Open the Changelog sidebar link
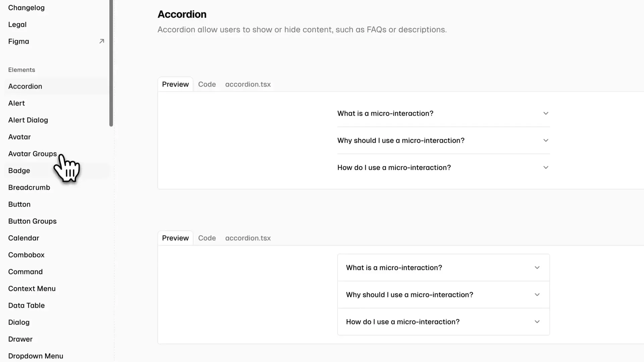The image size is (644, 362). click(26, 8)
